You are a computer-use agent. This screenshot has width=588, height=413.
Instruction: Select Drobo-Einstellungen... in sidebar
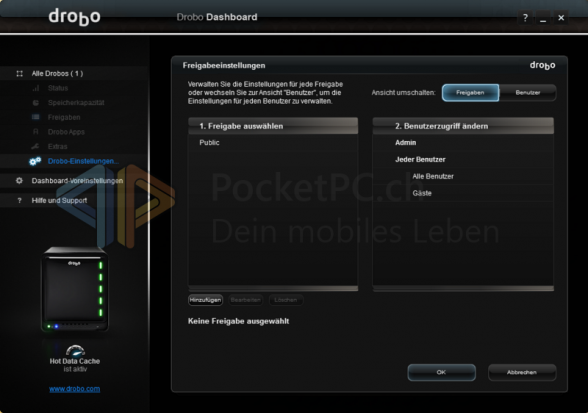point(83,161)
